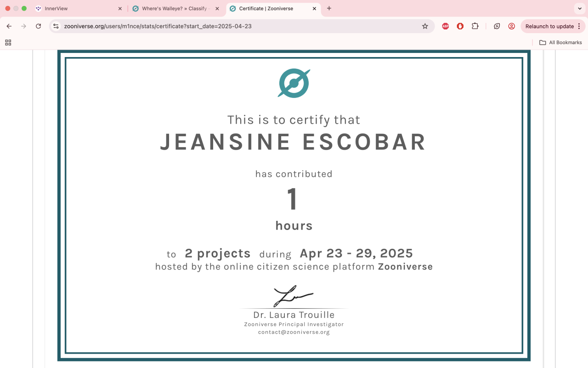The height and width of the screenshot is (368, 588).
Task: Open a new browser tab
Action: 329,8
